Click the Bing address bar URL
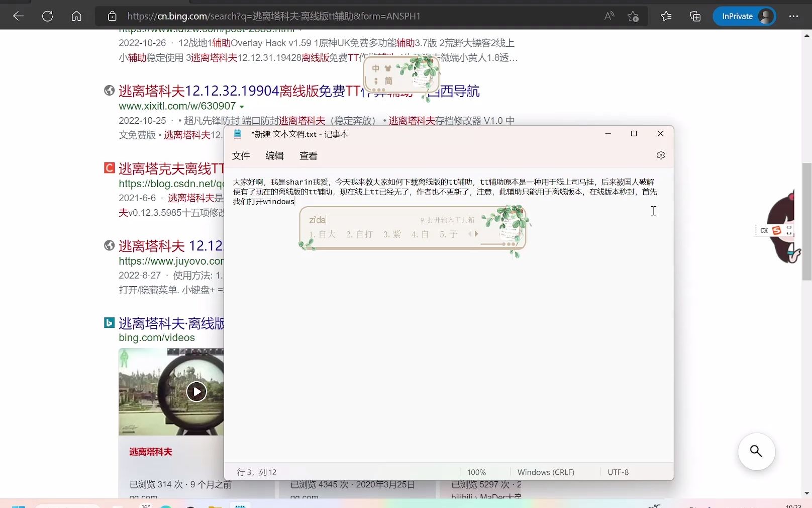The width and height of the screenshot is (812, 508). click(274, 16)
